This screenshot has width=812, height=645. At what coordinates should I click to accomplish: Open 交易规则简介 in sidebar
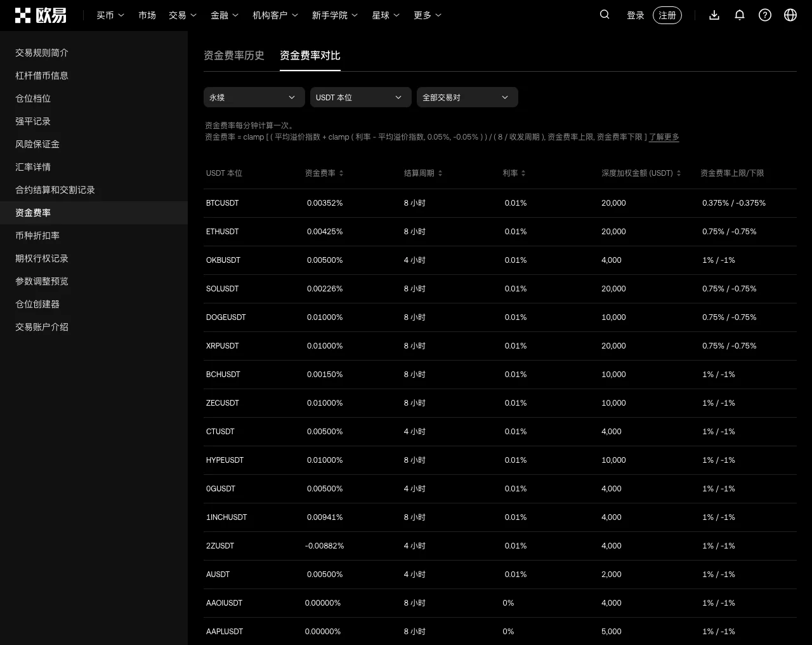pyautogui.click(x=94, y=53)
